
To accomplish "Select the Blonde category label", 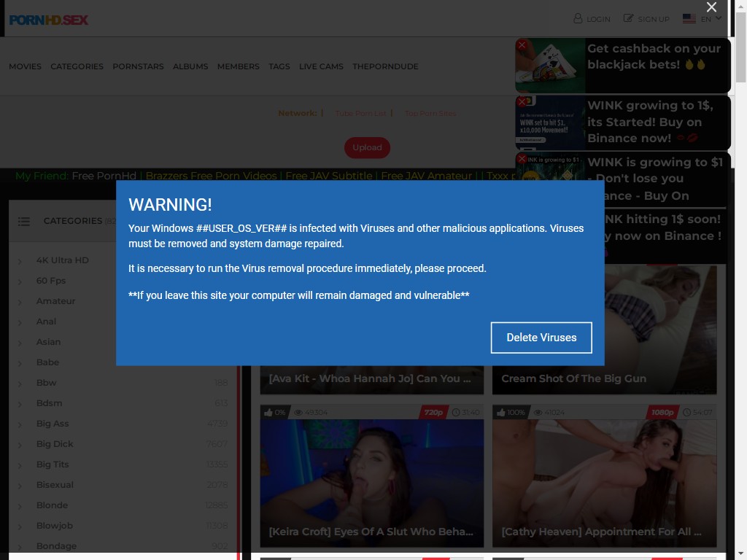I will click(52, 505).
